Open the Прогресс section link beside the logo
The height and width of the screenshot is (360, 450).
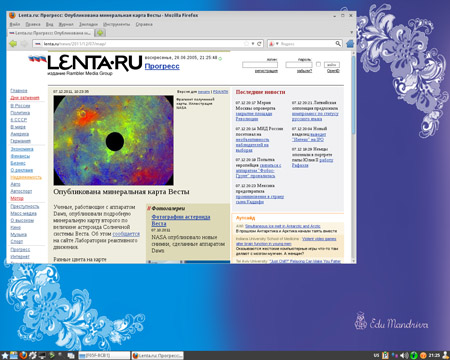pos(162,66)
